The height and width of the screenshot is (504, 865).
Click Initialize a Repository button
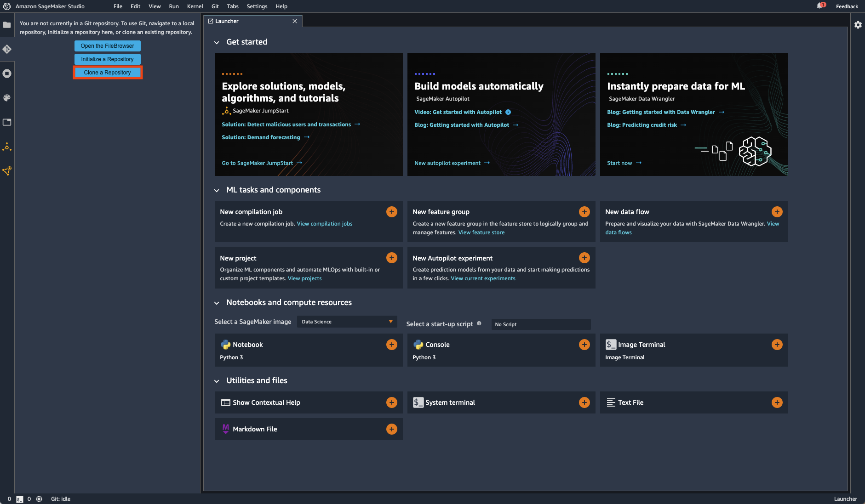pyautogui.click(x=108, y=59)
